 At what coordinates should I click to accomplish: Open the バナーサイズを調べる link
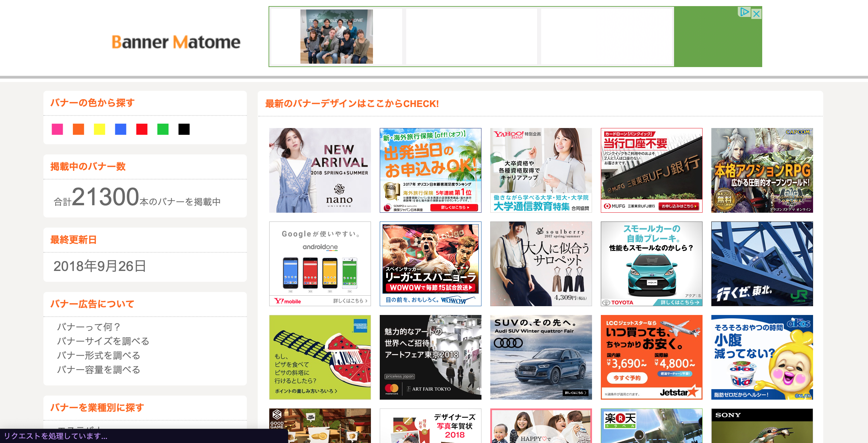pos(103,341)
